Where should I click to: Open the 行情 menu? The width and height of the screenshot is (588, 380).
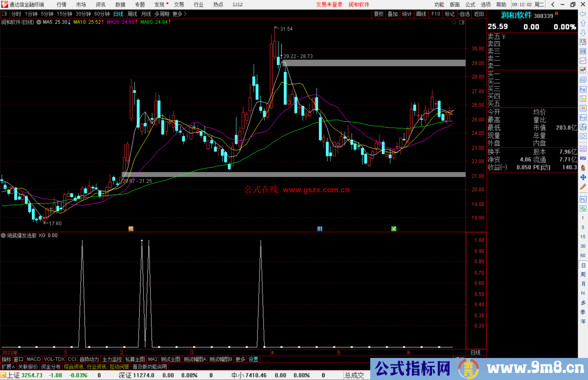(62, 5)
